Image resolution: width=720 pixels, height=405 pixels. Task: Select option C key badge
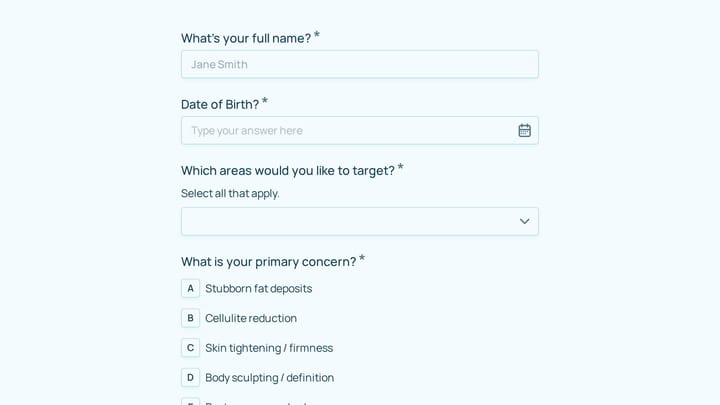point(190,348)
